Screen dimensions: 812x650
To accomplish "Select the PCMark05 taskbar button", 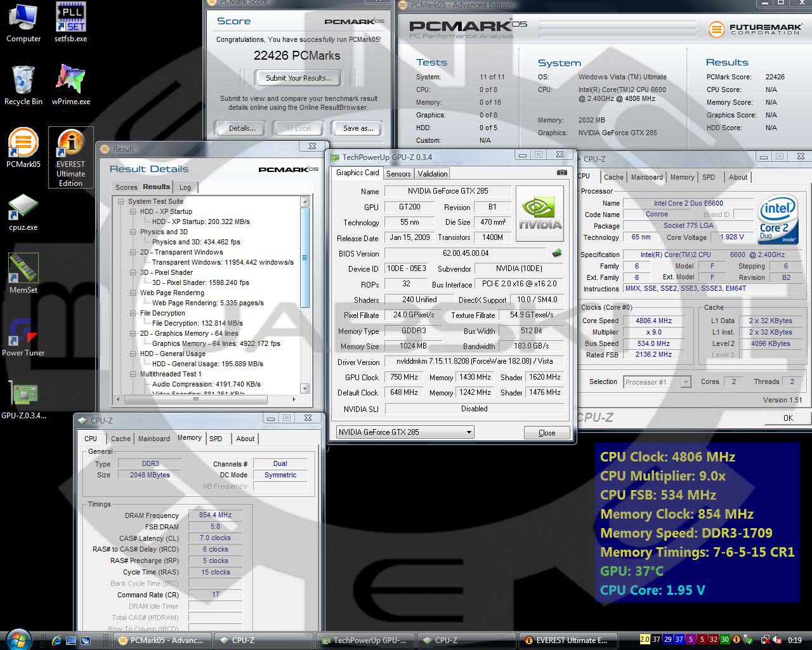I will [x=162, y=640].
